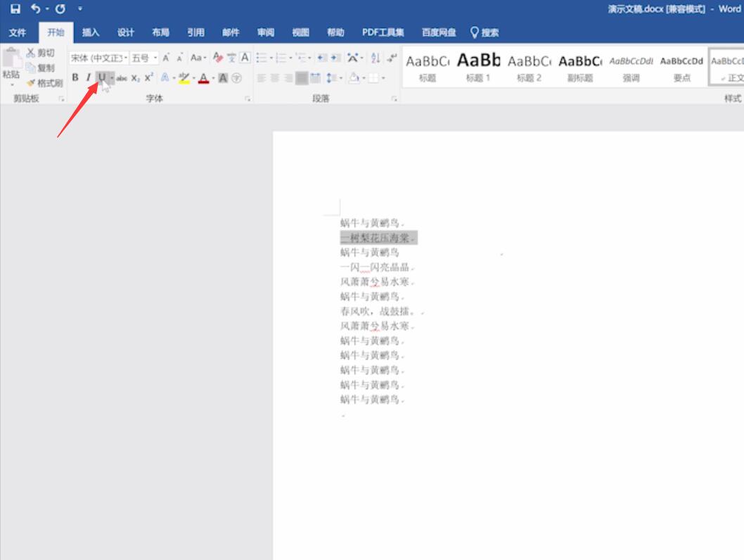The height and width of the screenshot is (560, 744).
Task: Click the phonetic guide (拼音) icon
Action: coord(231,58)
